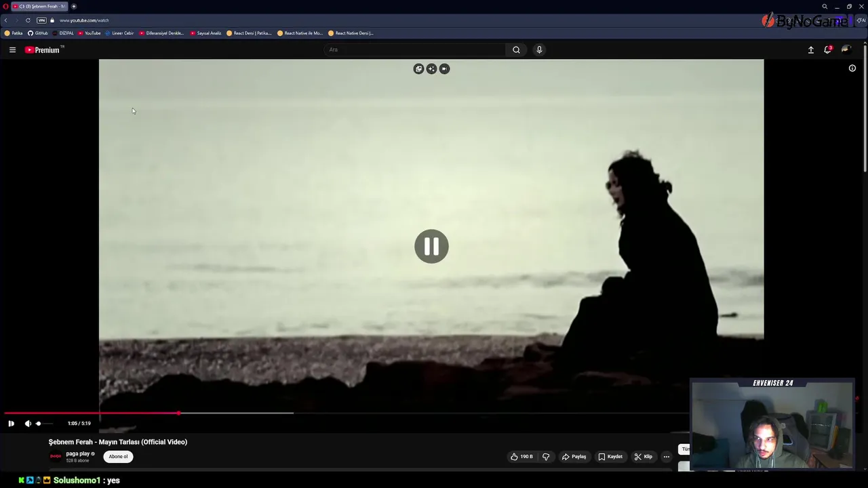Viewport: 868px width, 488px height.
Task: Click the middle sparkle overlay icon
Action: click(x=431, y=68)
